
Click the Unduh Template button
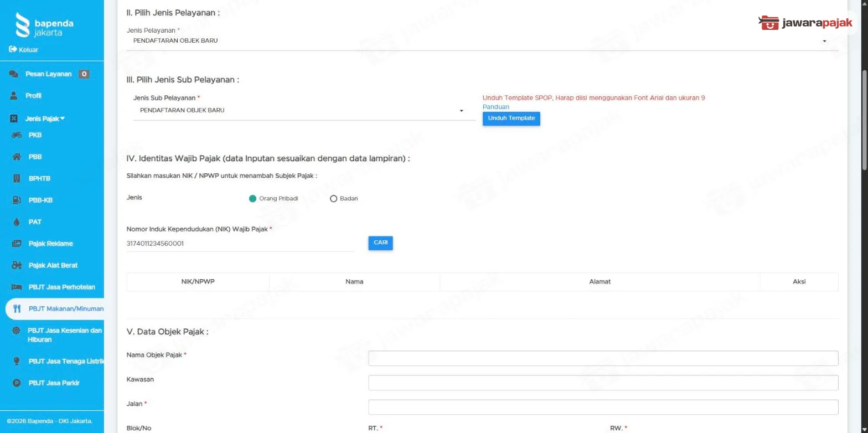512,118
